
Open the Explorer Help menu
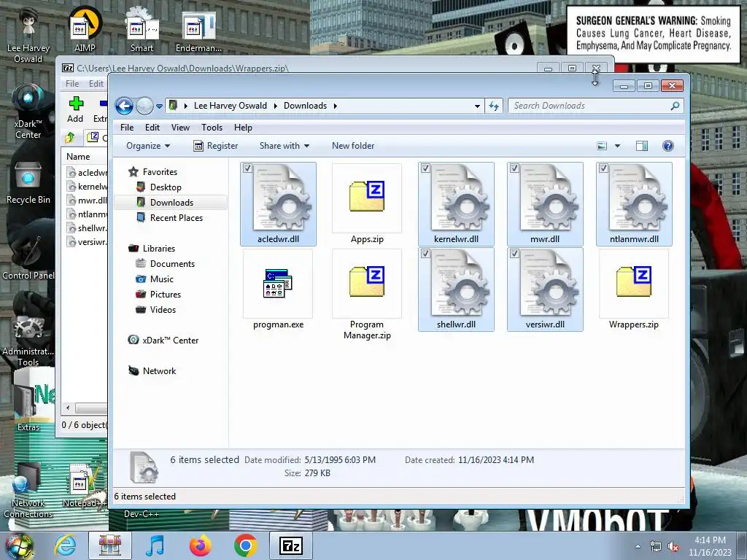(x=243, y=128)
